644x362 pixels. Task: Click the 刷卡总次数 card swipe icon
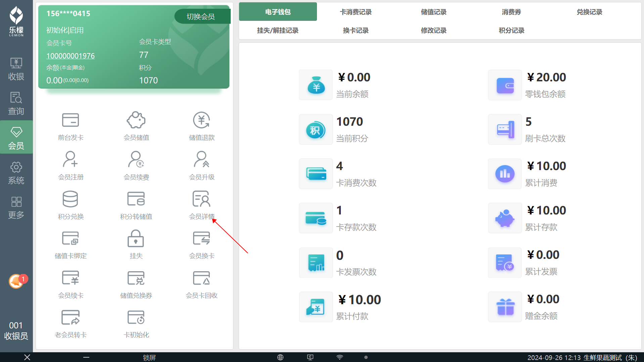pyautogui.click(x=505, y=129)
